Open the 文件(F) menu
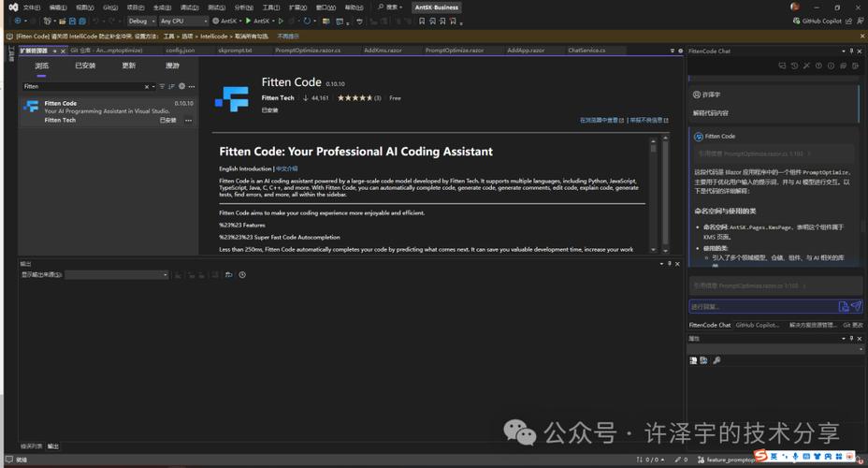The width and height of the screenshot is (868, 468). click(x=31, y=7)
